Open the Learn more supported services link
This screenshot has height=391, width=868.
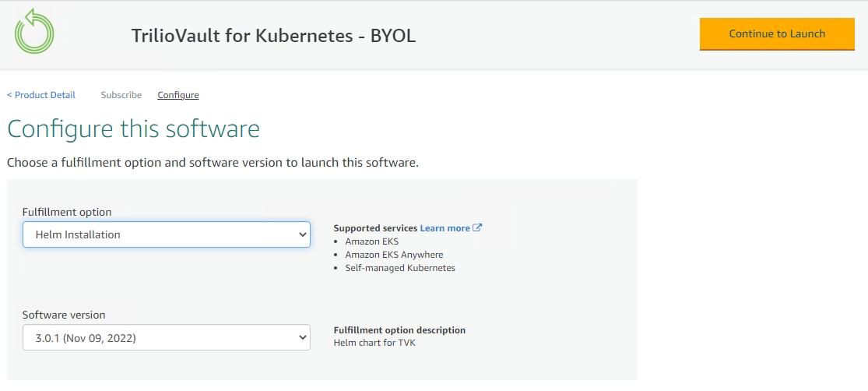coord(445,228)
